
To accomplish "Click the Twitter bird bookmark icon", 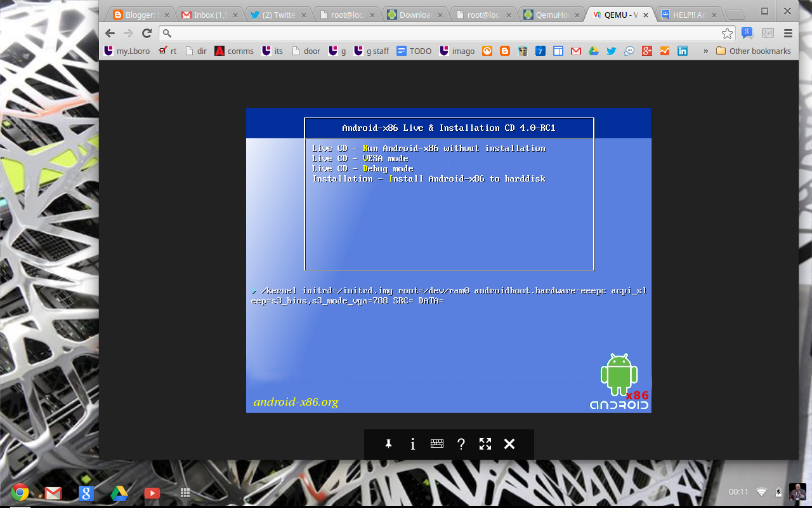I will [x=612, y=51].
